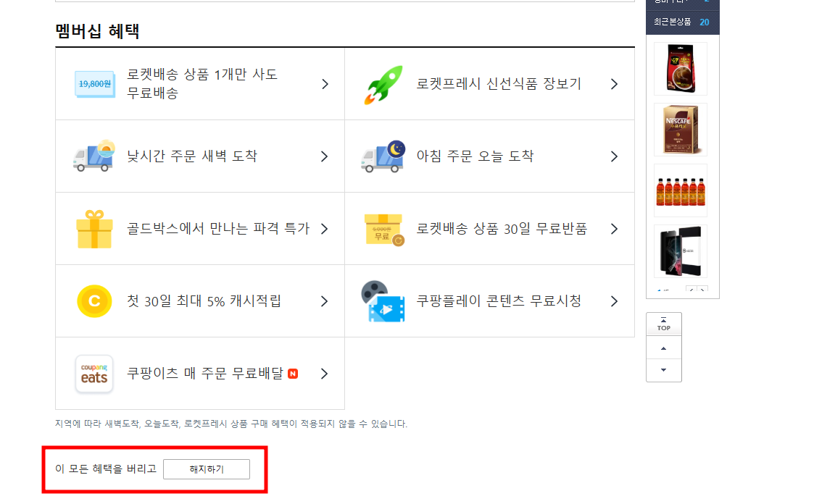
Task: Open chevron for 로켓배송 상품 30일 무료반품
Action: (615, 229)
